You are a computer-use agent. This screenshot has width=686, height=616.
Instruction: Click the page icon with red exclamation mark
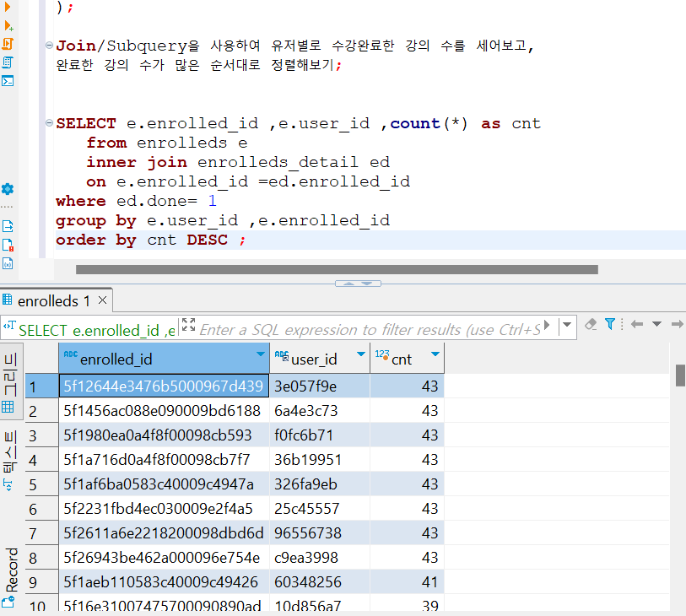8,245
